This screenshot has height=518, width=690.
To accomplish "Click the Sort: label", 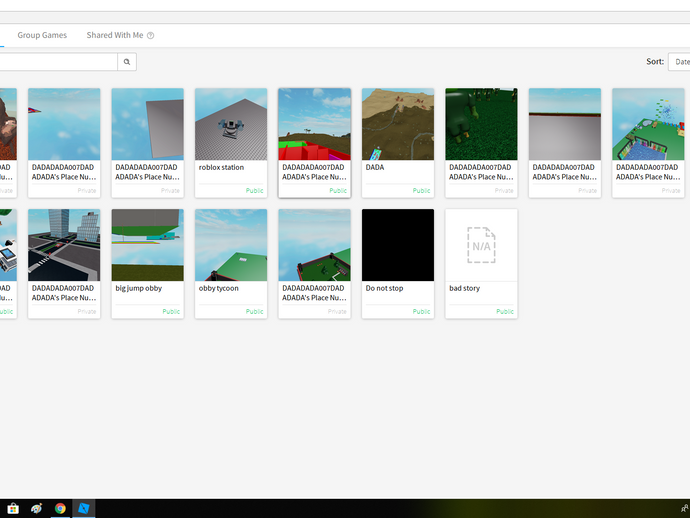I will tap(655, 62).
